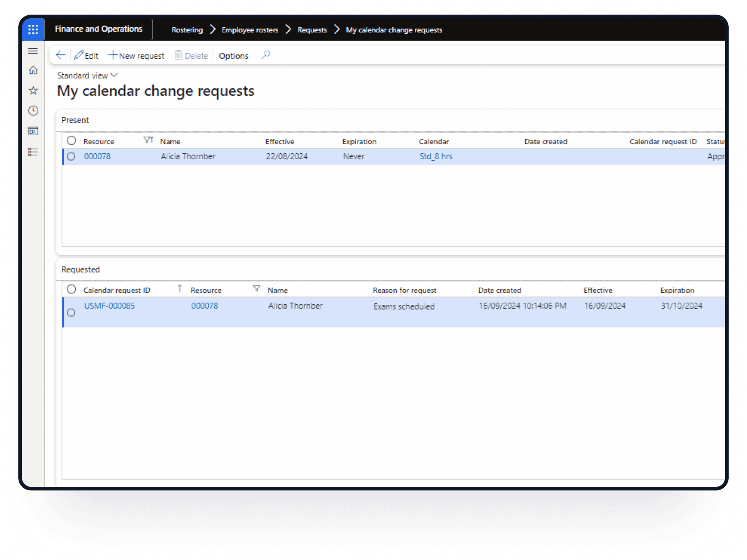Click 16/09/2024 10:14:06 PM cell
Viewport: 747px width, 560px height.
[x=523, y=306]
